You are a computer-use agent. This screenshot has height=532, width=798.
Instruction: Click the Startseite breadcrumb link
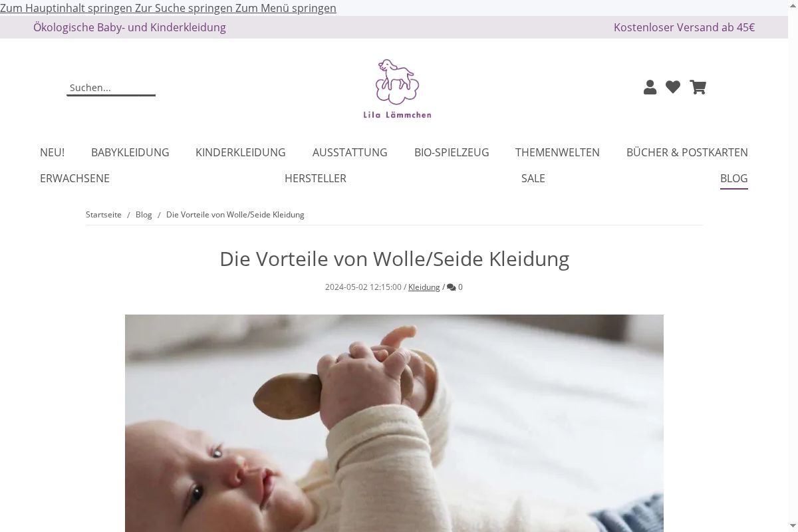pos(104,215)
